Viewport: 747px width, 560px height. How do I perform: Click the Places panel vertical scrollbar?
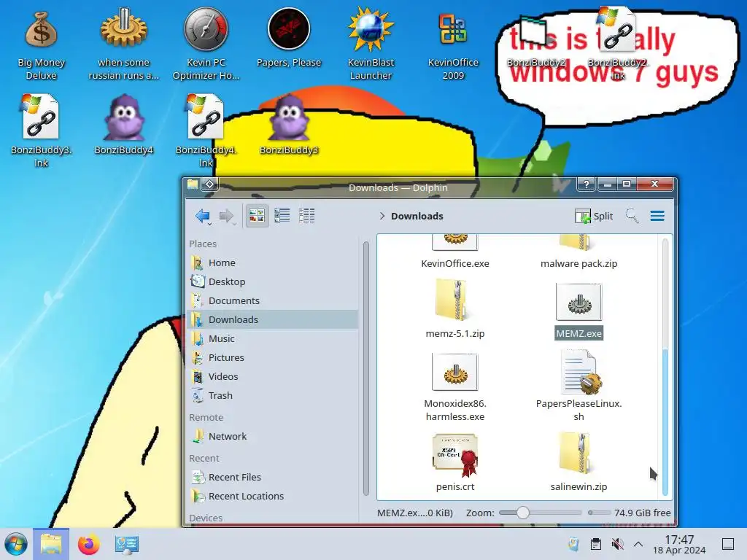[366, 368]
